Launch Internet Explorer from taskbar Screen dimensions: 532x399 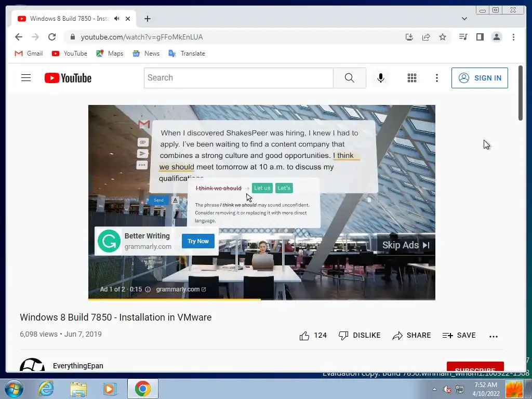coord(46,389)
